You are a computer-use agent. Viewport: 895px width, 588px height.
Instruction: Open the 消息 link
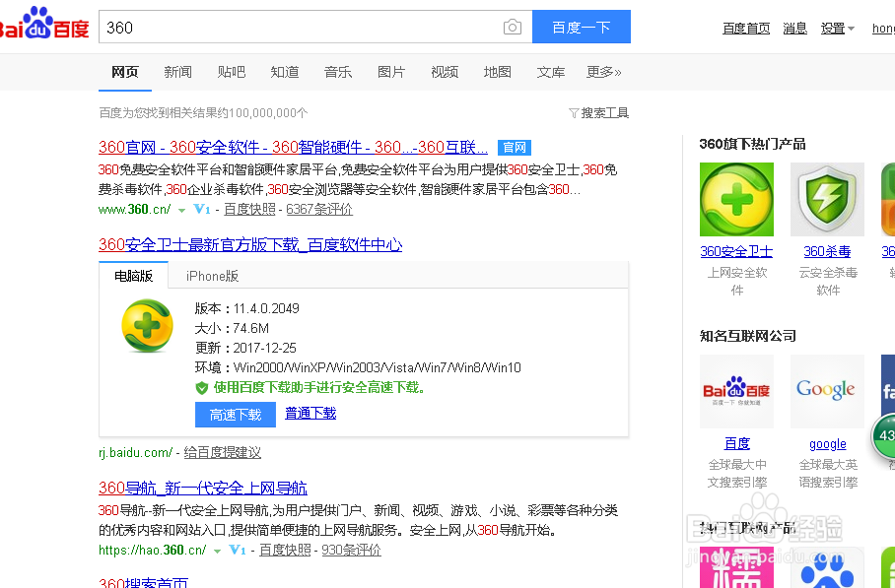pyautogui.click(x=794, y=28)
